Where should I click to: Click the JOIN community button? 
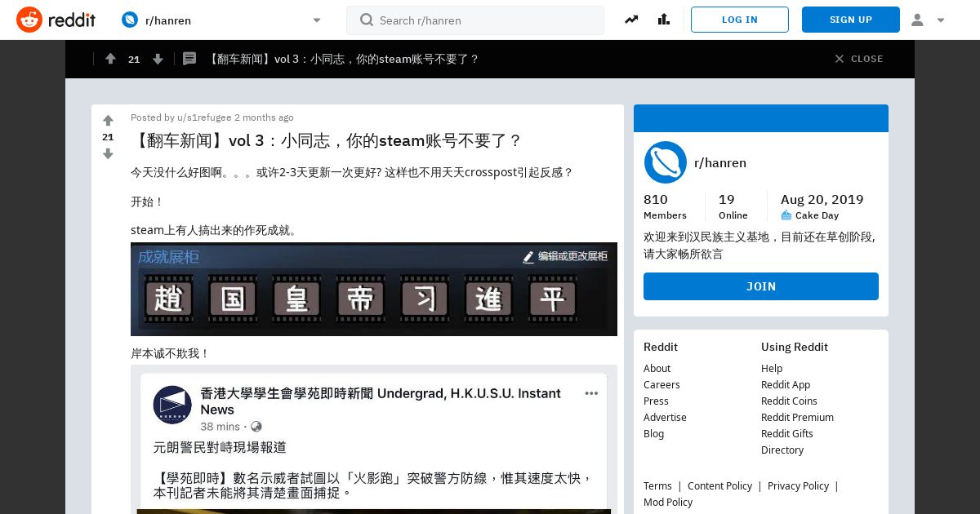[761, 286]
